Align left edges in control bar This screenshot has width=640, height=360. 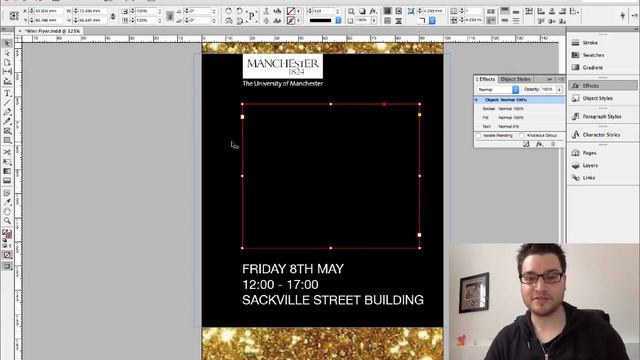click(541, 11)
